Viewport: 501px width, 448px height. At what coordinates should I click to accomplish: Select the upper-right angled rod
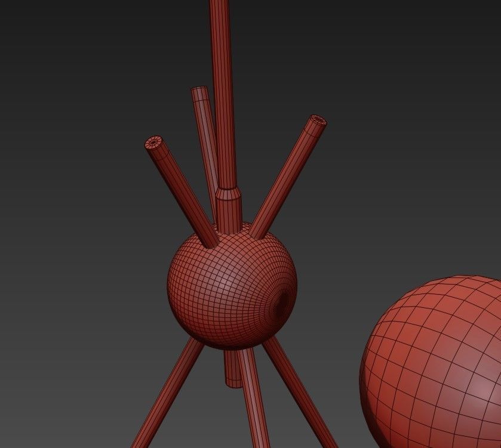pyautogui.click(x=288, y=177)
